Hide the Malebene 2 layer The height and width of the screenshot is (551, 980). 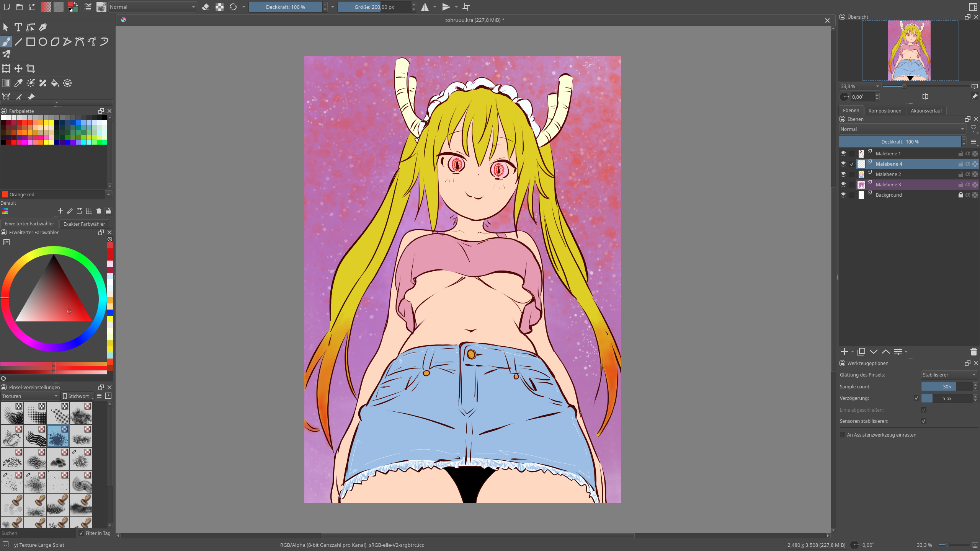(x=843, y=174)
